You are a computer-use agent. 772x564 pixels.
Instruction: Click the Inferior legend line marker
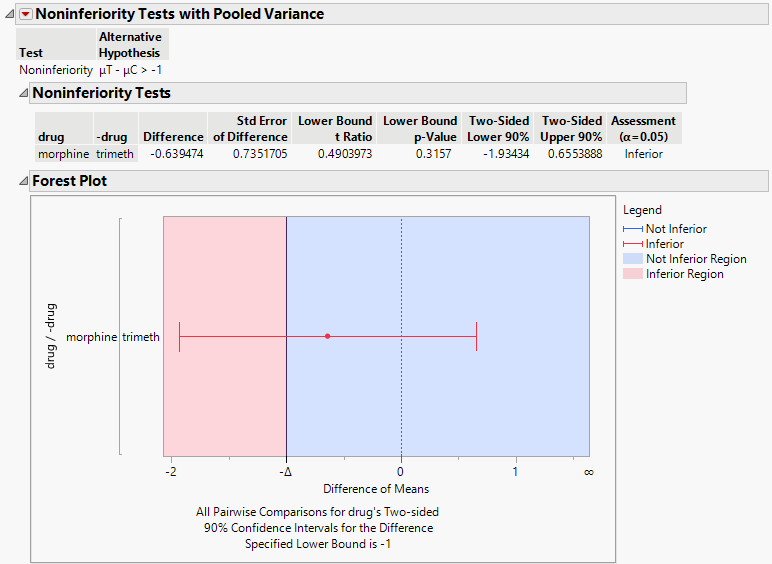633,244
